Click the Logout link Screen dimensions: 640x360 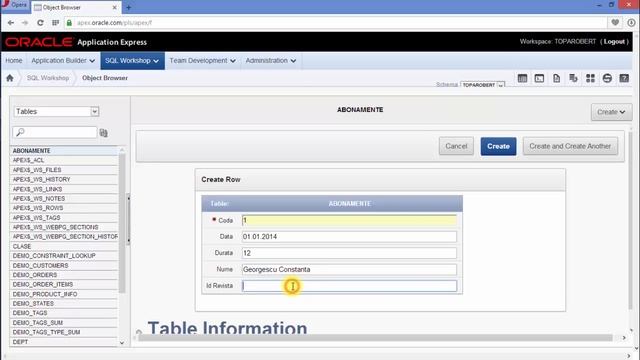pos(614,42)
